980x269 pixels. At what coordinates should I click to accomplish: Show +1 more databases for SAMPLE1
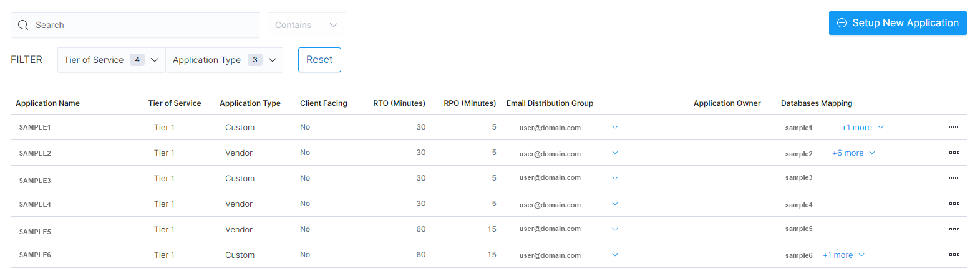862,128
